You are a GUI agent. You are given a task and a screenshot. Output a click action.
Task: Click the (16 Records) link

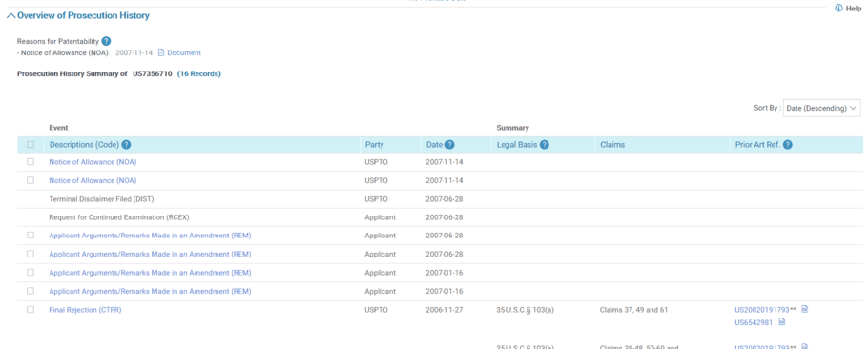point(198,73)
